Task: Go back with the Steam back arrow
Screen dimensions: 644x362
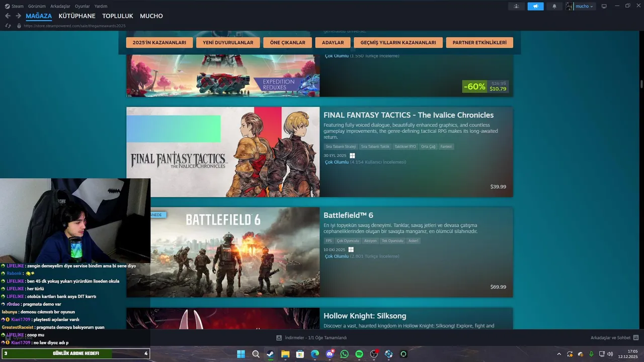Action: [x=8, y=16]
